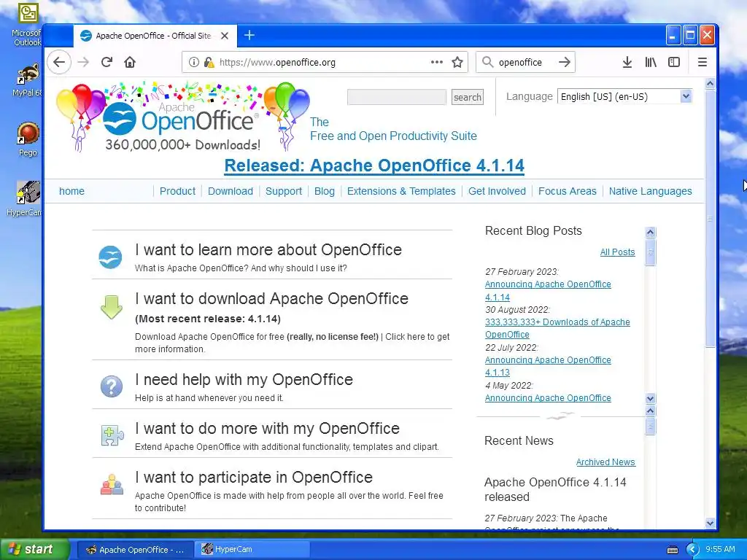Screen dimensions: 747x560
Task: Click Apache OpenOffice taskbar button
Action: click(x=135, y=550)
